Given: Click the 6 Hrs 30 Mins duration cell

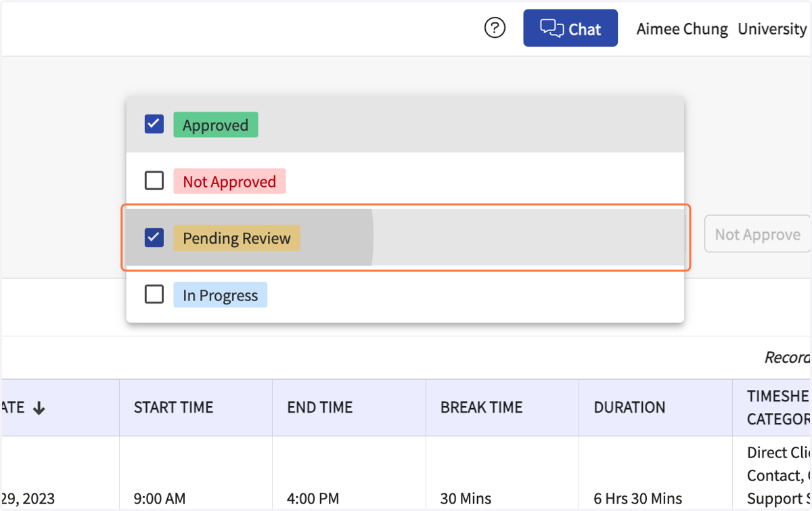Looking at the screenshot, I should pyautogui.click(x=638, y=499).
